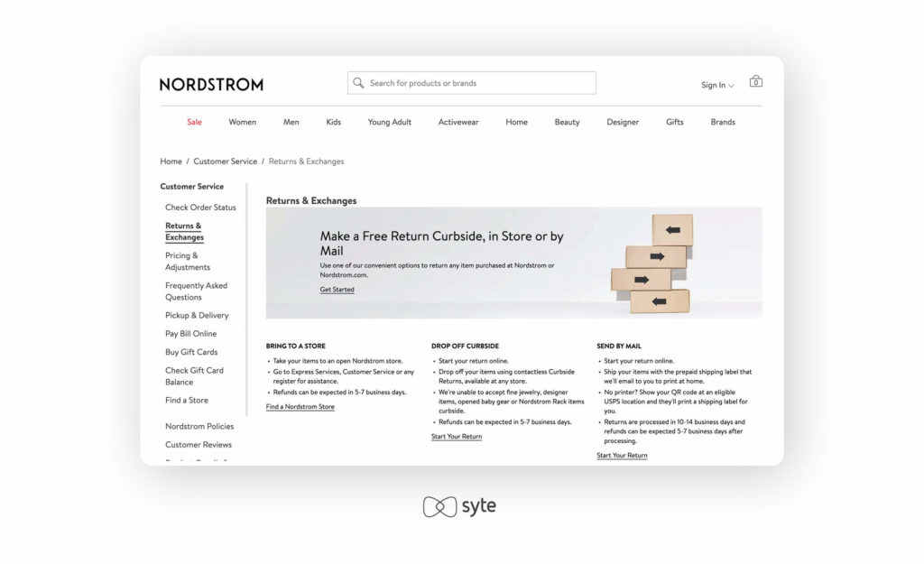Select the Kids category
The image size is (924, 564).
point(334,122)
